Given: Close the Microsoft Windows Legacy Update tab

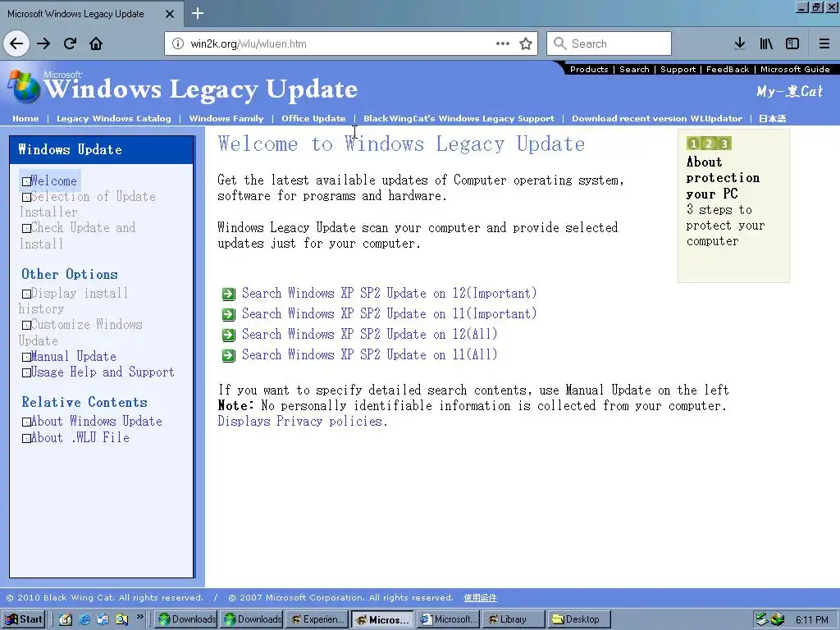Looking at the screenshot, I should 170,14.
